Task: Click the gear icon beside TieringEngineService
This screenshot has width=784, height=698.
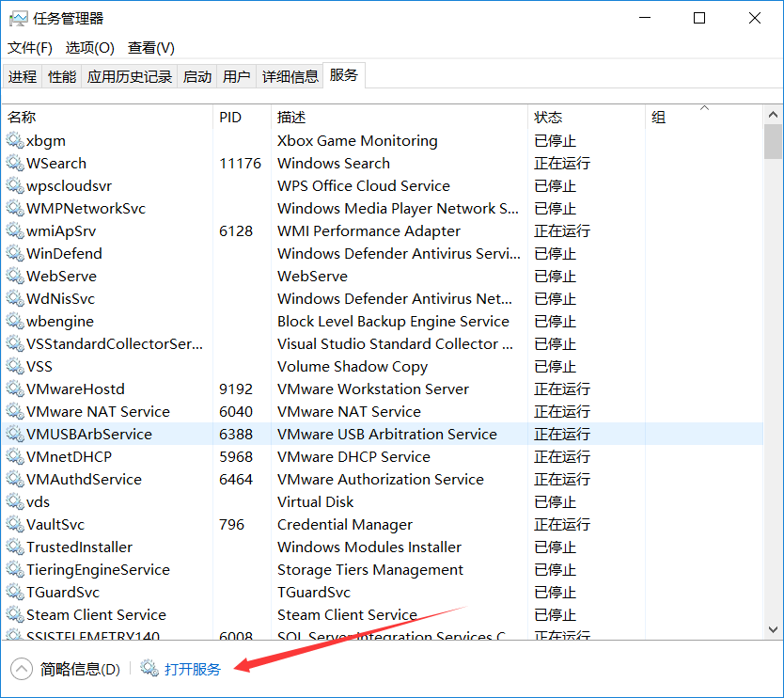Action: coord(15,570)
